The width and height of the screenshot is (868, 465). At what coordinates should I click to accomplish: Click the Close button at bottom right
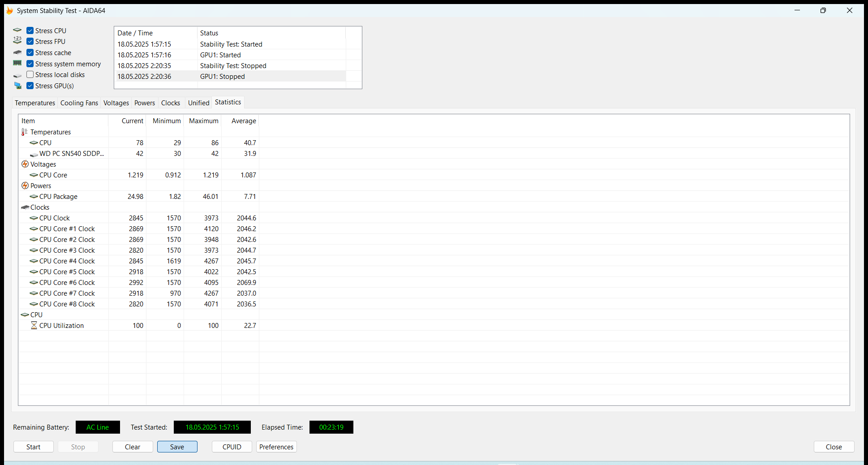834,447
